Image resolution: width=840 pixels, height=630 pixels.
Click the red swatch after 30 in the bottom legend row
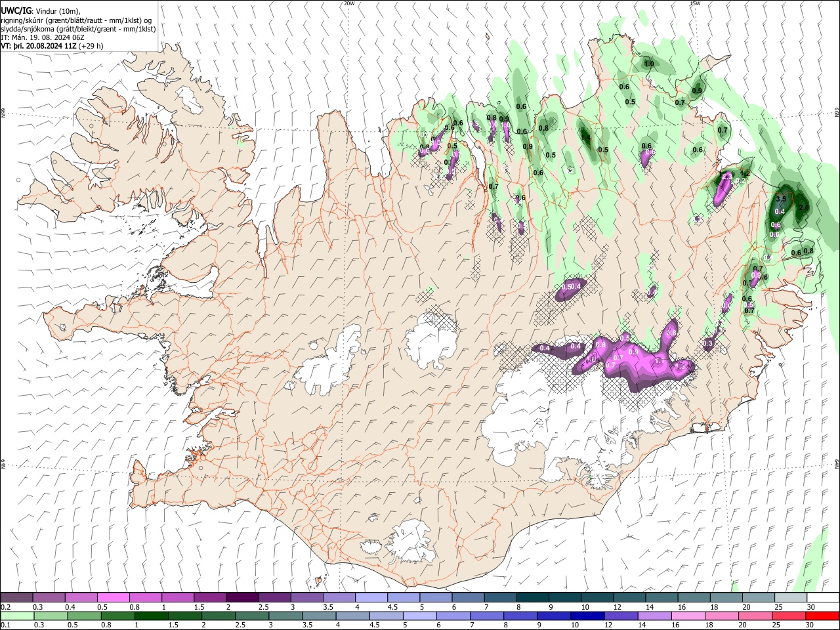tap(822, 616)
